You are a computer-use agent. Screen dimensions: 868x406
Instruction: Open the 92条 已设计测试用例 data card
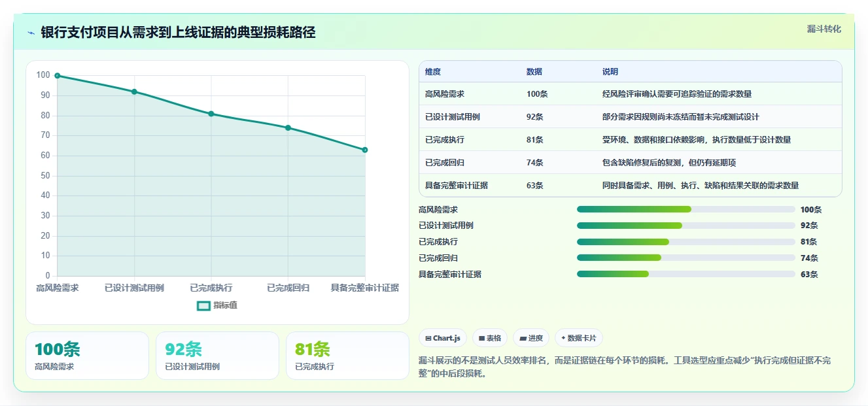point(217,356)
